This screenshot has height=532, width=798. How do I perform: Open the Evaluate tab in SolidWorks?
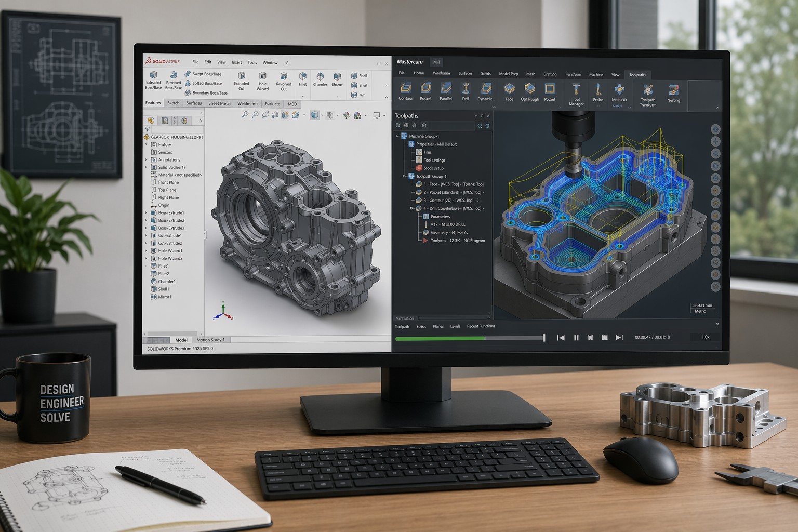point(273,104)
